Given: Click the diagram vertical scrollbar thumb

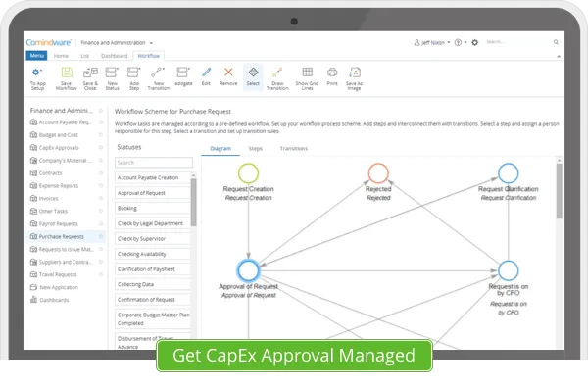Looking at the screenshot, I should click(560, 191).
